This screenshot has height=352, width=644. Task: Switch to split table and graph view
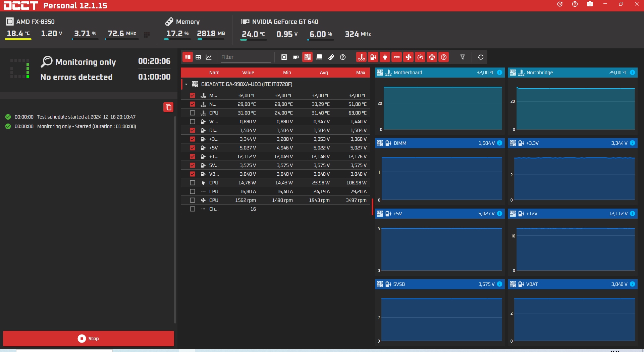pyautogui.click(x=188, y=57)
